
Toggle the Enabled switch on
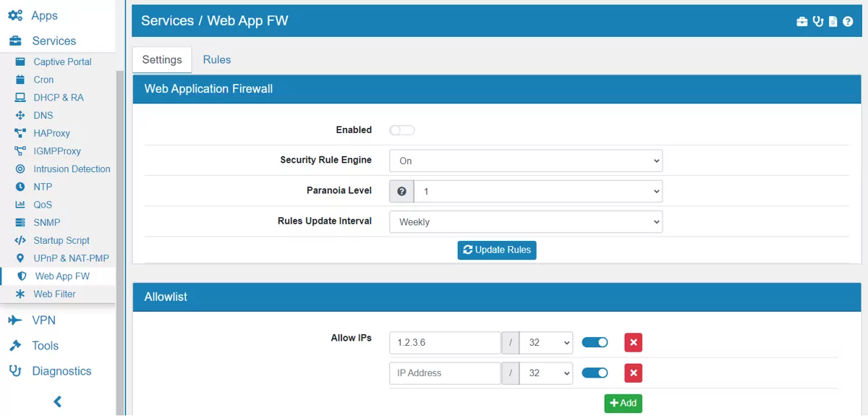tap(402, 130)
